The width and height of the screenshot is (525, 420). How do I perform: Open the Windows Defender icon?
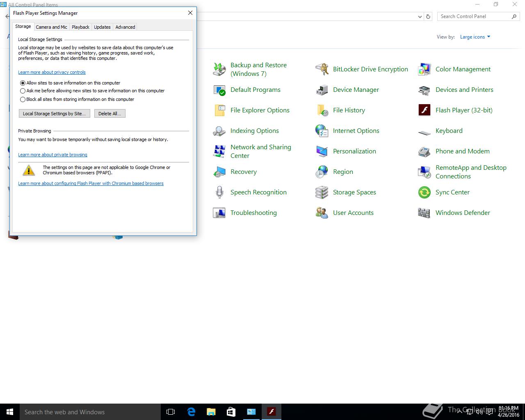(425, 213)
